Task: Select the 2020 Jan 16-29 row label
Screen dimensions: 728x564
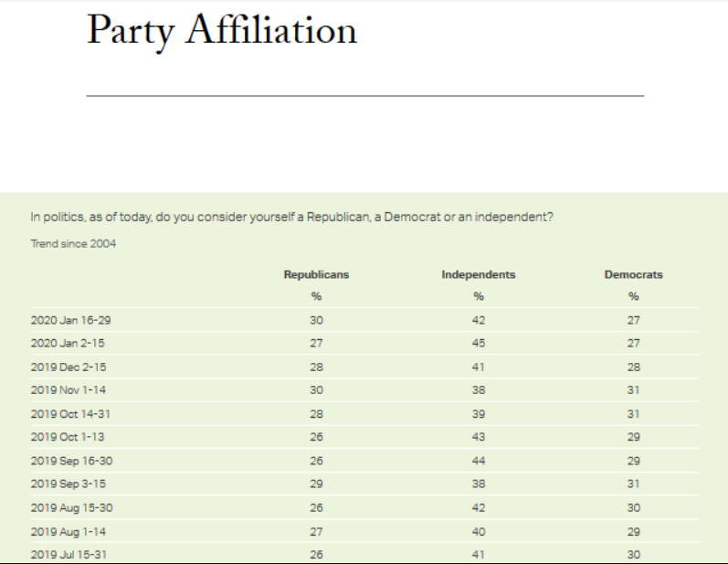Action: tap(70, 320)
